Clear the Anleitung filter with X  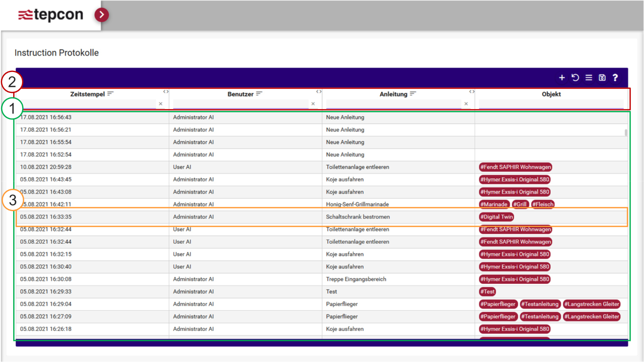(466, 104)
